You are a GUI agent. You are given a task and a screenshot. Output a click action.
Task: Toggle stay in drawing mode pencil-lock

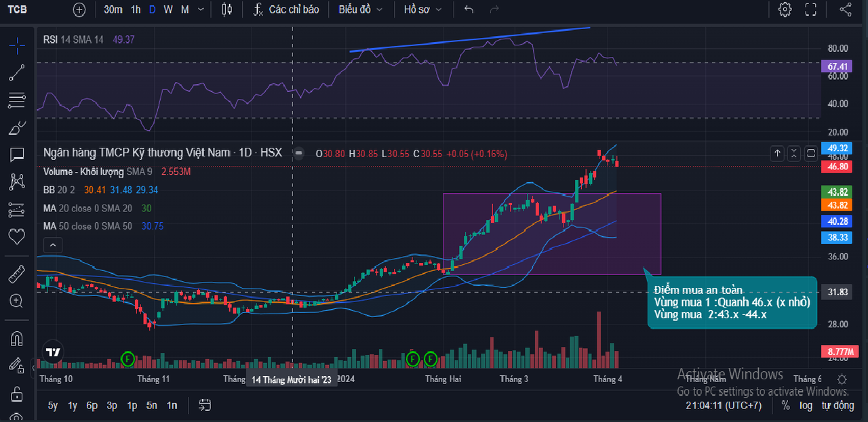pyautogui.click(x=17, y=365)
